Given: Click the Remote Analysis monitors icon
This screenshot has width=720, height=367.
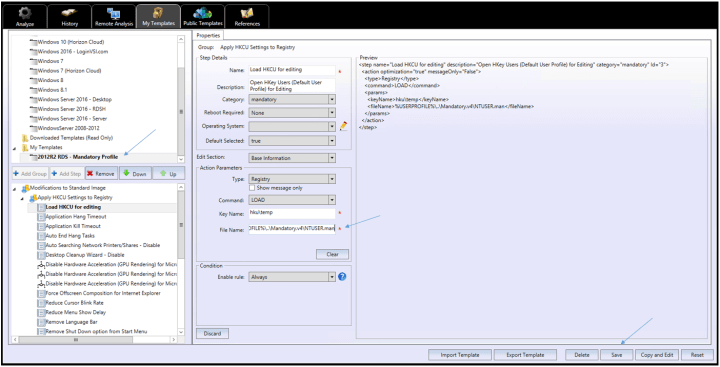Looking at the screenshot, I should pos(113,13).
